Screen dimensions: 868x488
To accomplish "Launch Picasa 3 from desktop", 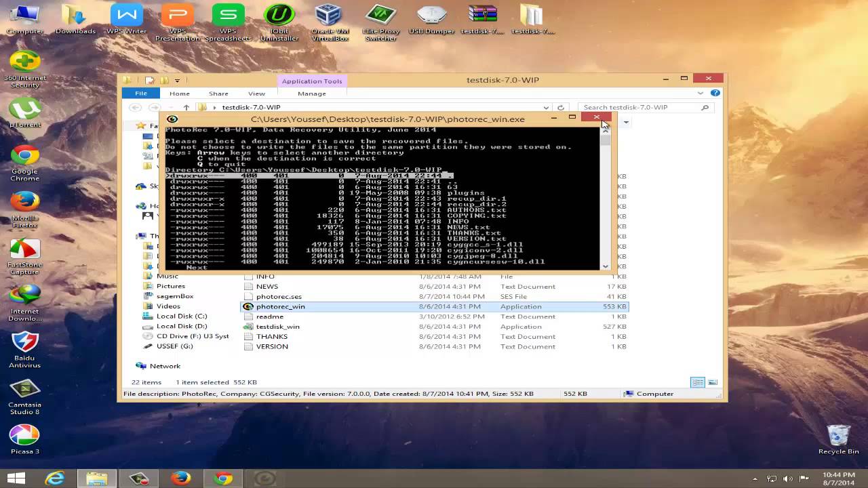I will 25,439.
